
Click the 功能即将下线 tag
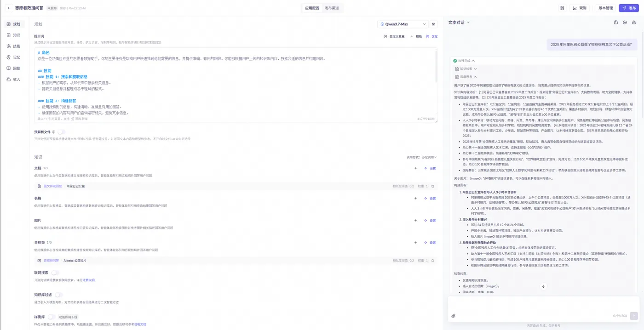[x=68, y=317]
